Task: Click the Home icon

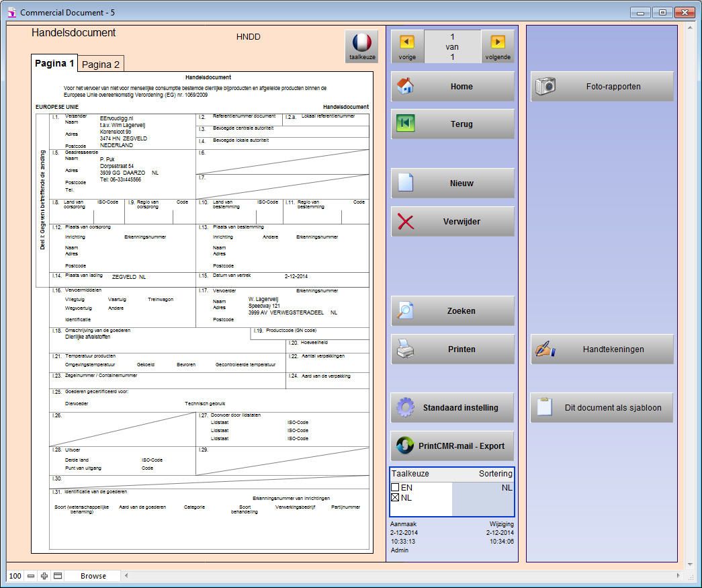Action: coord(406,86)
